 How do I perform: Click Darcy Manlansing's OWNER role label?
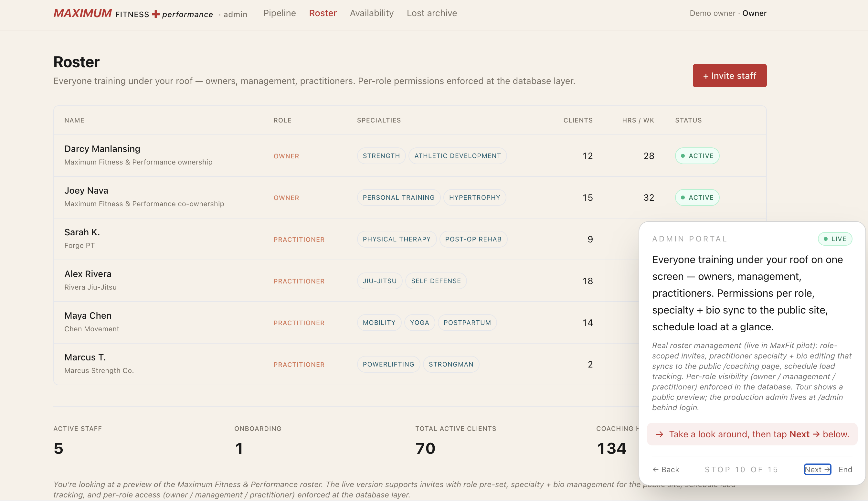286,156
